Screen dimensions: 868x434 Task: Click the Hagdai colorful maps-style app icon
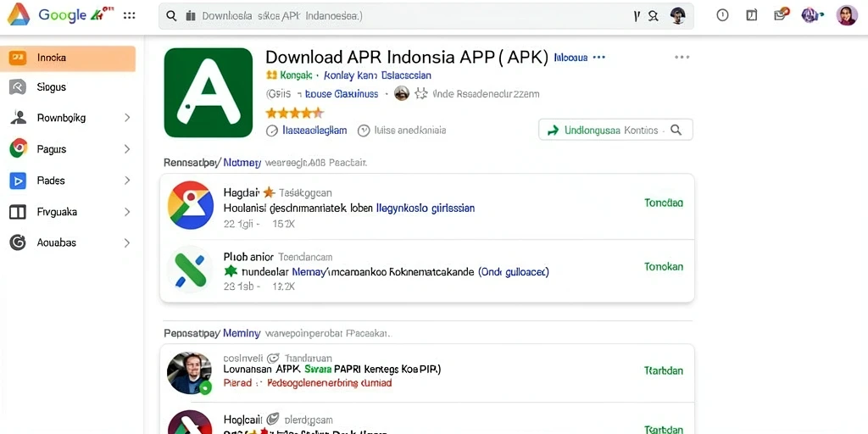191,205
